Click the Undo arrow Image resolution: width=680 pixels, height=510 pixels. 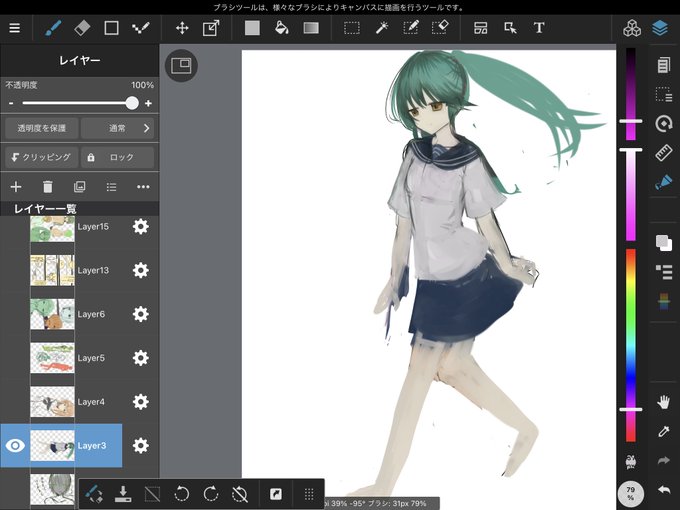[x=664, y=490]
